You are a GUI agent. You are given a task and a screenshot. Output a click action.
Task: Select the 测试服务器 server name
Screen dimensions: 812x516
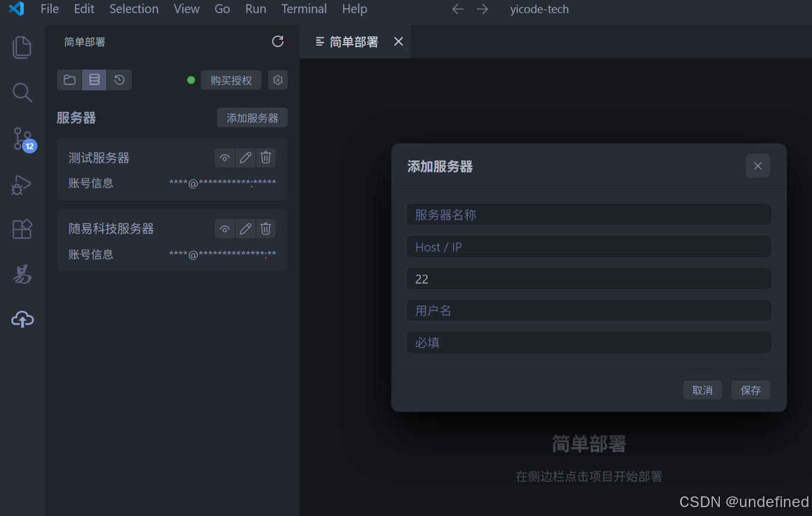coord(99,158)
